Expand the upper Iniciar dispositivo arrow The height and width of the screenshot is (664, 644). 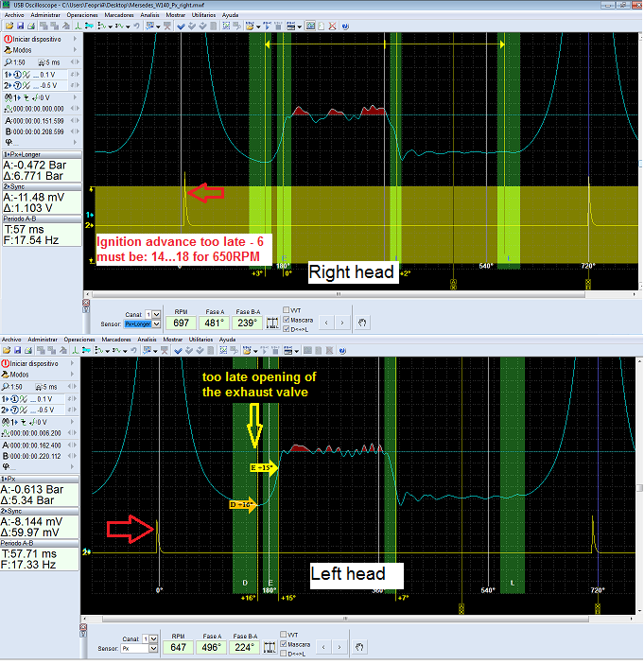pos(75,39)
